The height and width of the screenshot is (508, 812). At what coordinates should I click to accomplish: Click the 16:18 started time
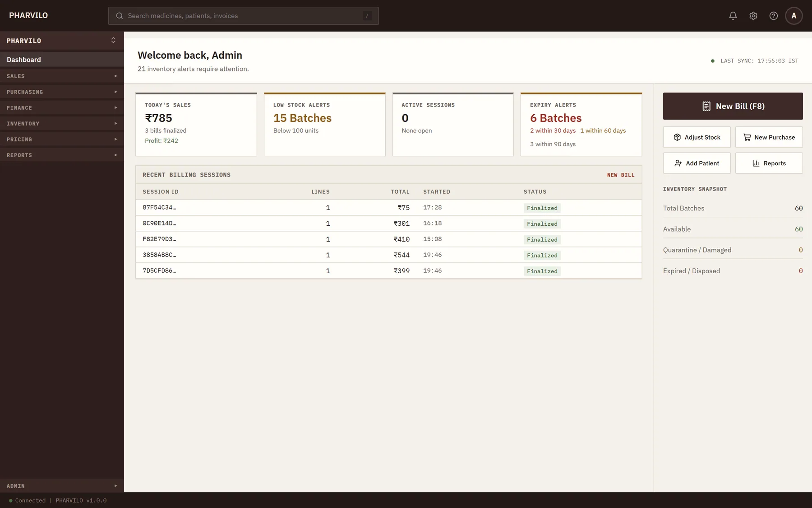(x=433, y=224)
